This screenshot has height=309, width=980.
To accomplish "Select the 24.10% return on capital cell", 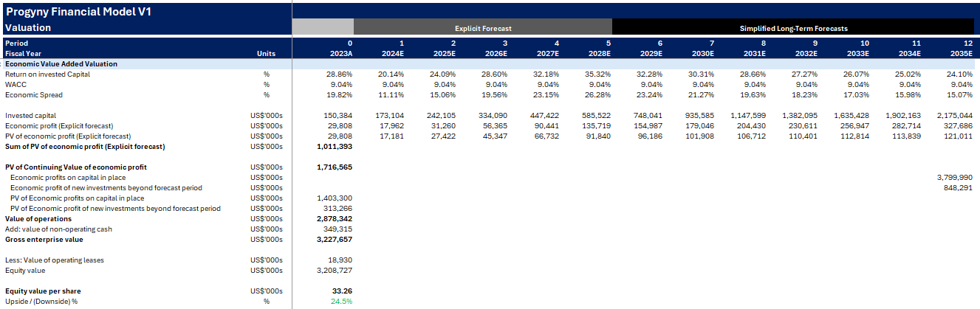I will (x=959, y=74).
